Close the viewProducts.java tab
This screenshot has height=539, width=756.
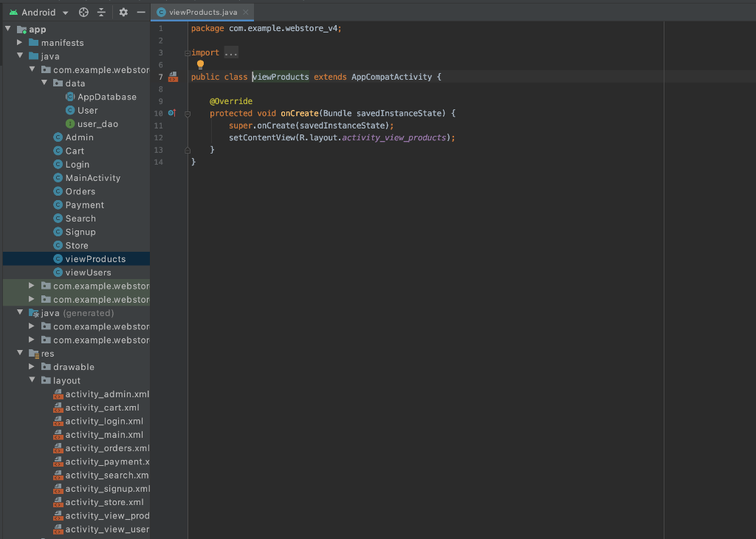[x=245, y=12]
